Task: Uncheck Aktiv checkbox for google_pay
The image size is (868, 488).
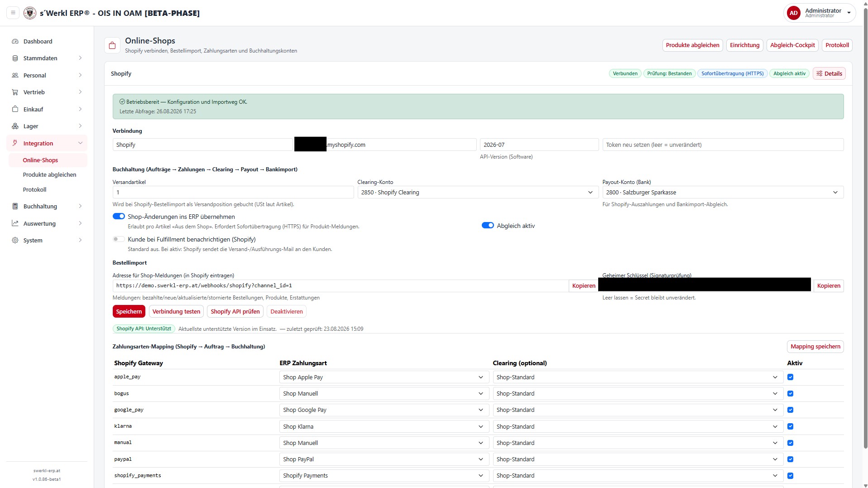Action: point(790,410)
